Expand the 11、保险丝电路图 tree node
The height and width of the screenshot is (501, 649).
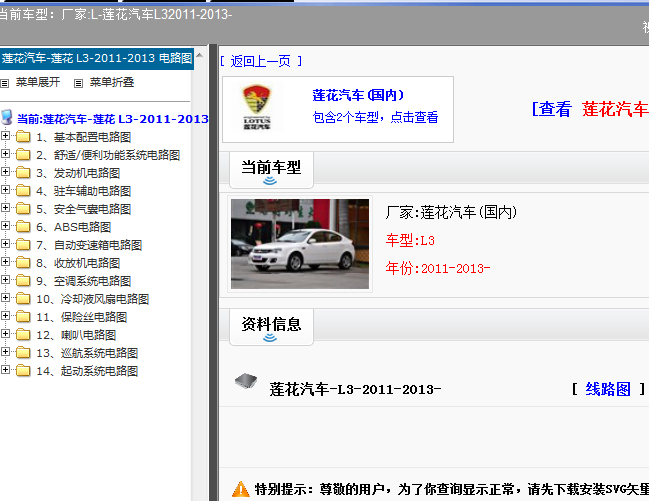point(5,316)
